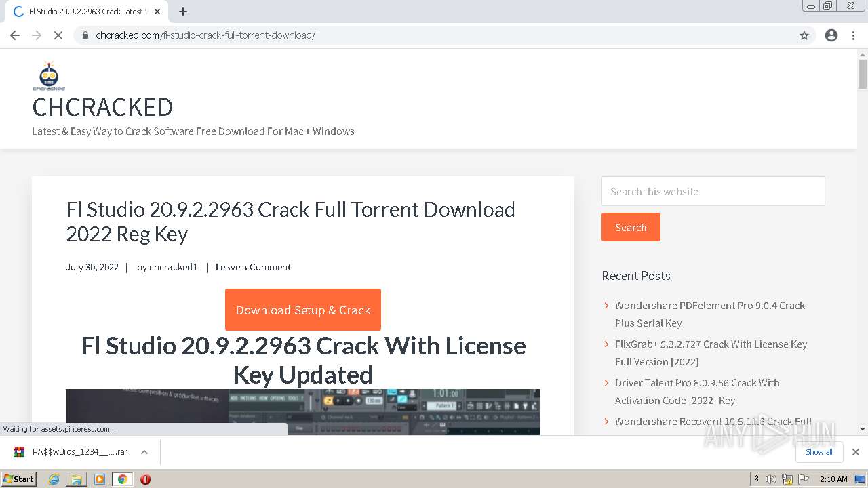
Task: Click the network tray icon
Action: click(x=788, y=479)
